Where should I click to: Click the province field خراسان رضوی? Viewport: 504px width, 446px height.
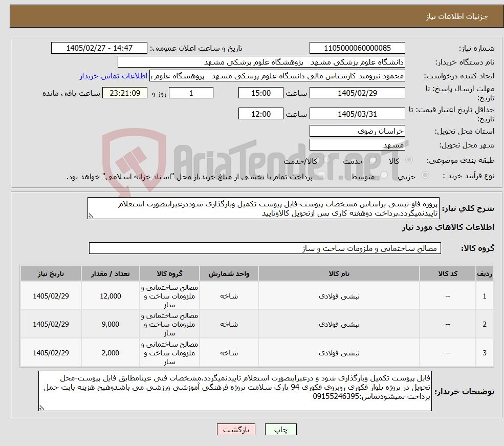pyautogui.click(x=357, y=131)
